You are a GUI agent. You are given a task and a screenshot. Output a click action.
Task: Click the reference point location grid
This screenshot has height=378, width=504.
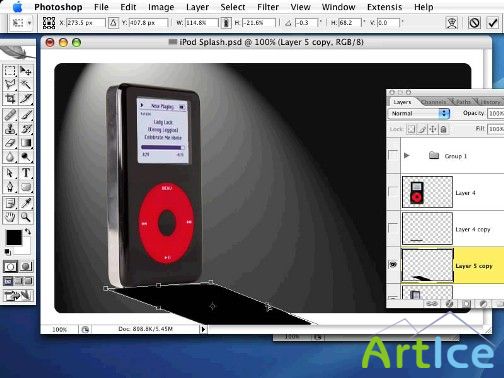pos(49,23)
